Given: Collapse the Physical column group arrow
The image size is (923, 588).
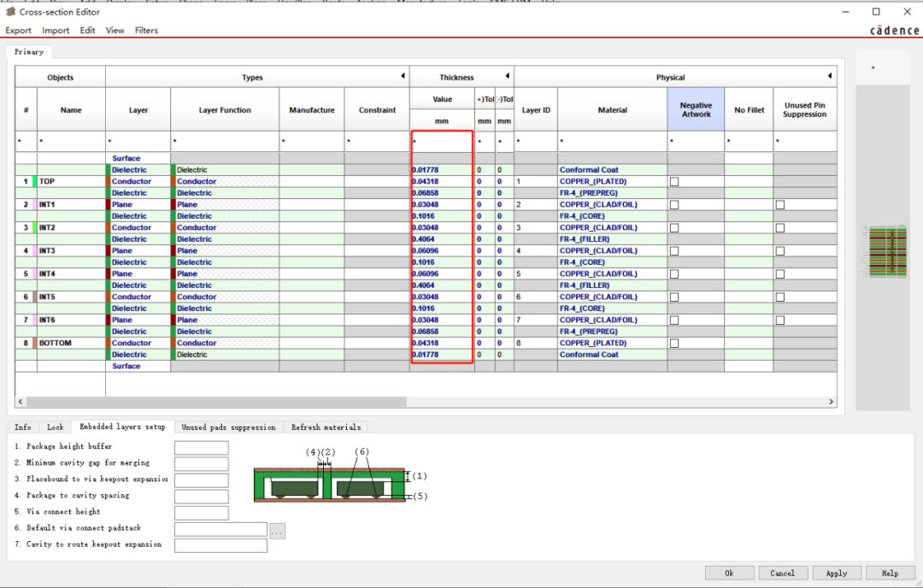Looking at the screenshot, I should (x=830, y=77).
